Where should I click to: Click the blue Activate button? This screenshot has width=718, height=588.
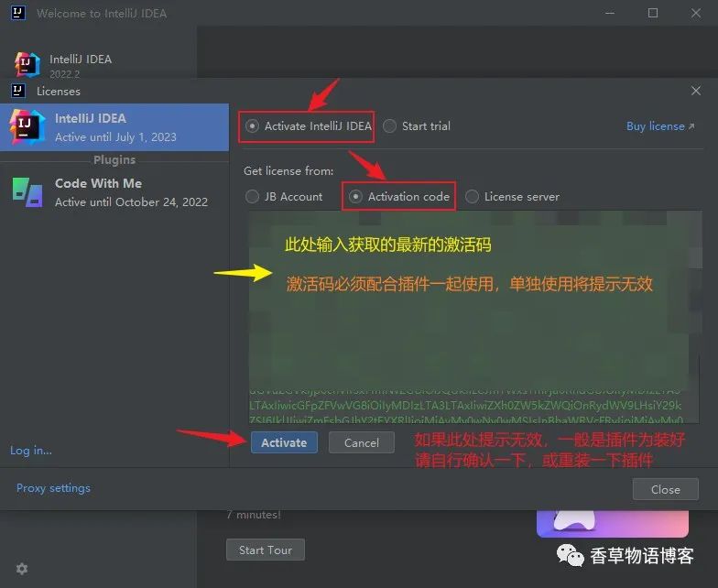point(284,442)
